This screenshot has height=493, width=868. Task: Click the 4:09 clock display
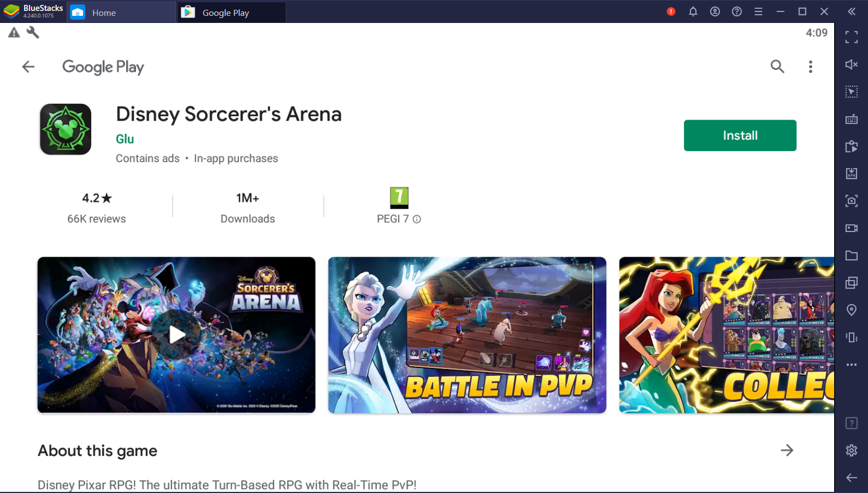point(817,33)
